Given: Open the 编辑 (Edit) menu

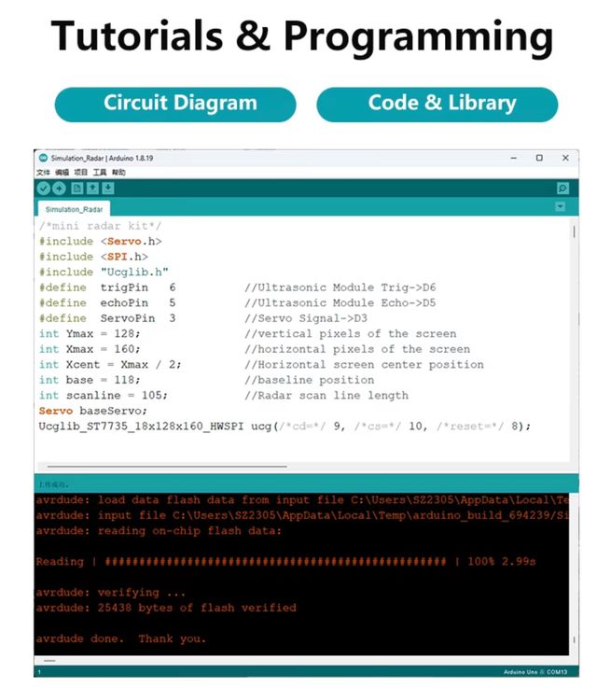Looking at the screenshot, I should click(62, 173).
